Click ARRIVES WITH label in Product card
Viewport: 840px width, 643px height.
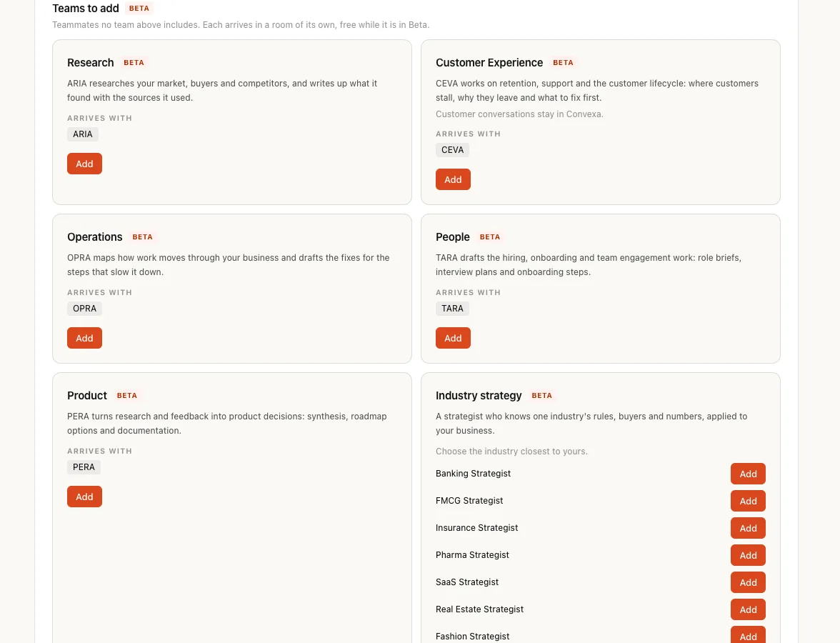100,452
